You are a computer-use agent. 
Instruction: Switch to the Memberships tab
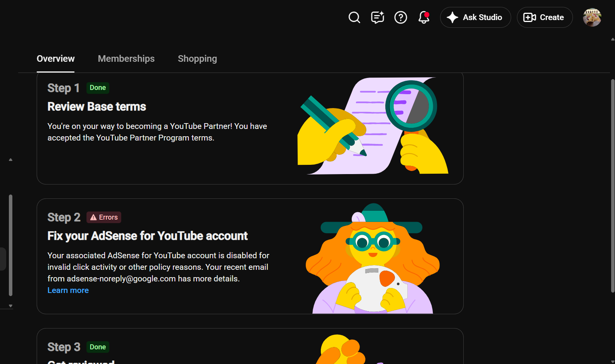126,59
